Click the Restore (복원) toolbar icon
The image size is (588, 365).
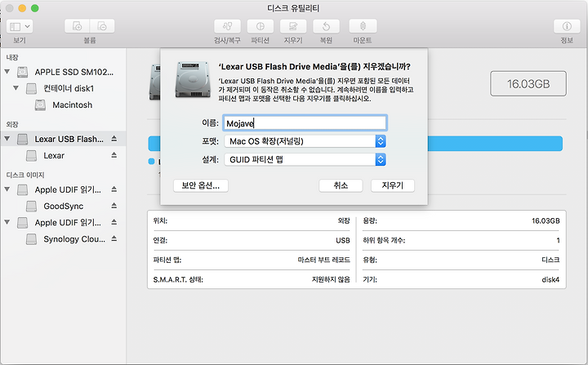(x=326, y=26)
